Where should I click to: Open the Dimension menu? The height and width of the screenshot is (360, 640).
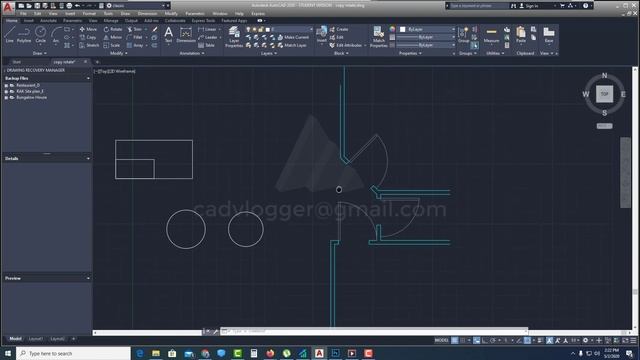coord(147,13)
